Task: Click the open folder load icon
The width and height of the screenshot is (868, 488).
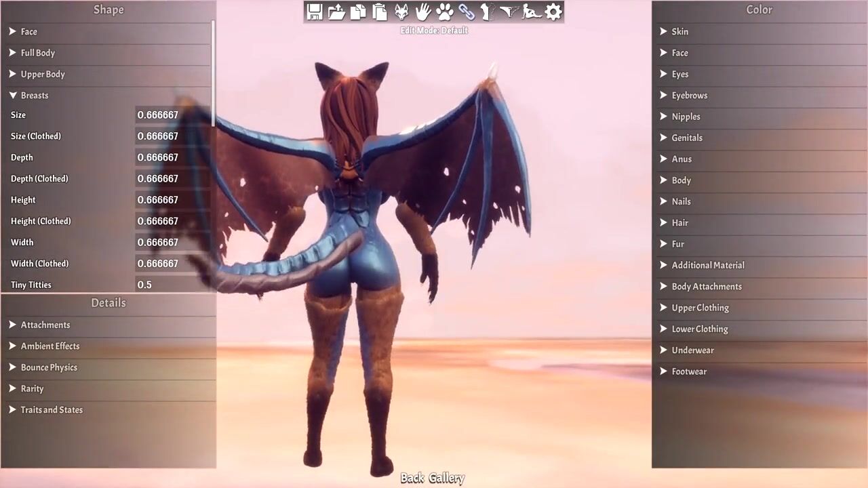Action: (x=336, y=12)
